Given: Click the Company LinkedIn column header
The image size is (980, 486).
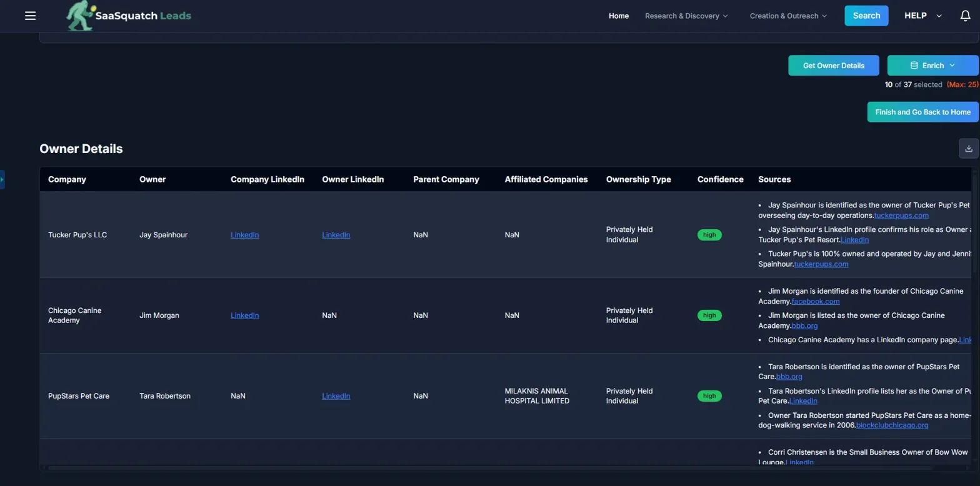Looking at the screenshot, I should point(267,179).
